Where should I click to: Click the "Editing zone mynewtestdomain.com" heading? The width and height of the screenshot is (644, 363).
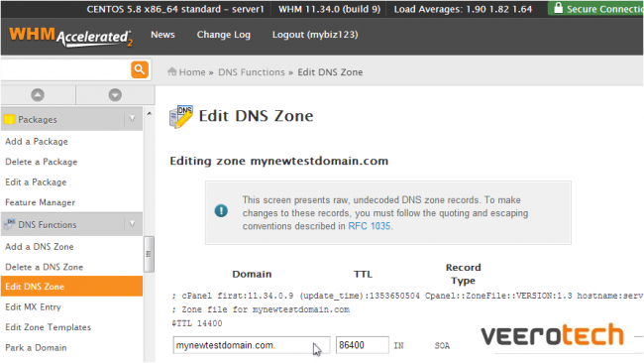278,161
